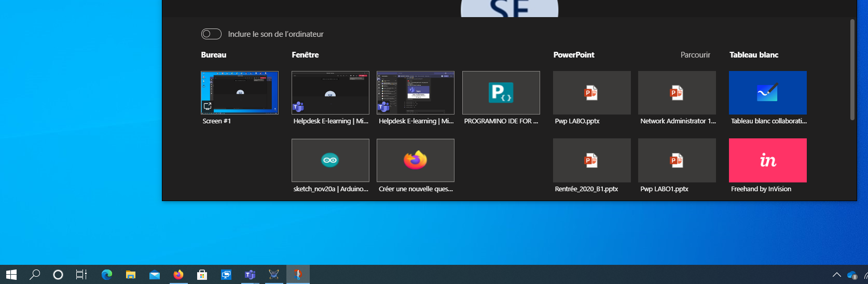868x284 pixels.
Task: Open Pwp LABO.pptx presentation
Action: 592,93
